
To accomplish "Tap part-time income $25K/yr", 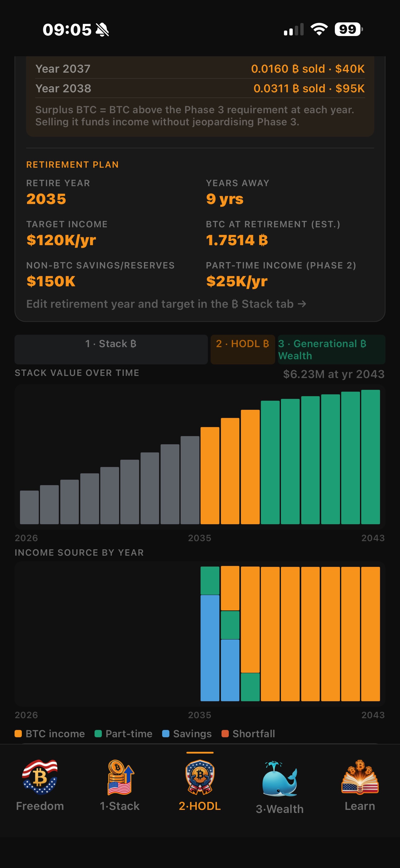I will (x=237, y=281).
